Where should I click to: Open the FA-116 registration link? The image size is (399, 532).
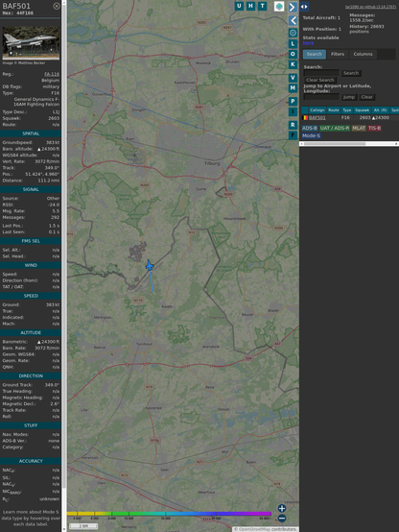(x=52, y=74)
